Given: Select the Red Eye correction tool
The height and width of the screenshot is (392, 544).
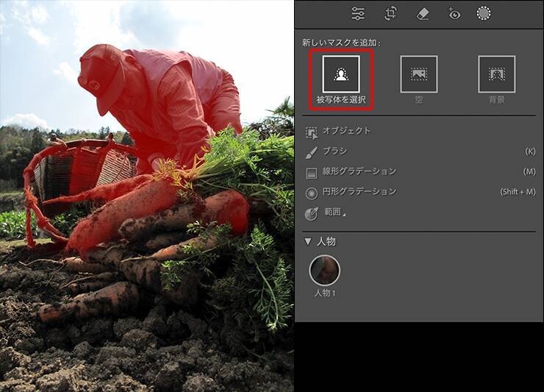Looking at the screenshot, I should (x=454, y=13).
